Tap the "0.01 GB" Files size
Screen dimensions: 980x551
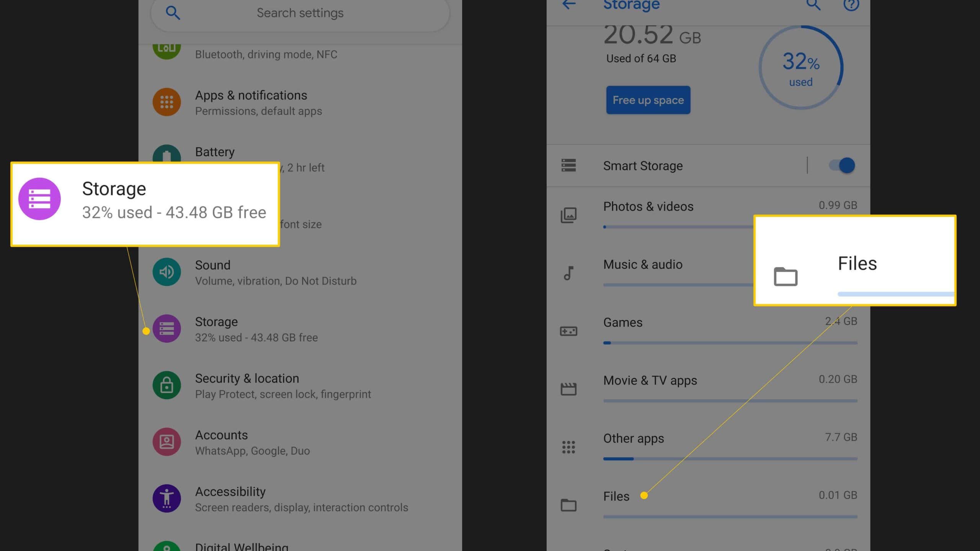838,495
